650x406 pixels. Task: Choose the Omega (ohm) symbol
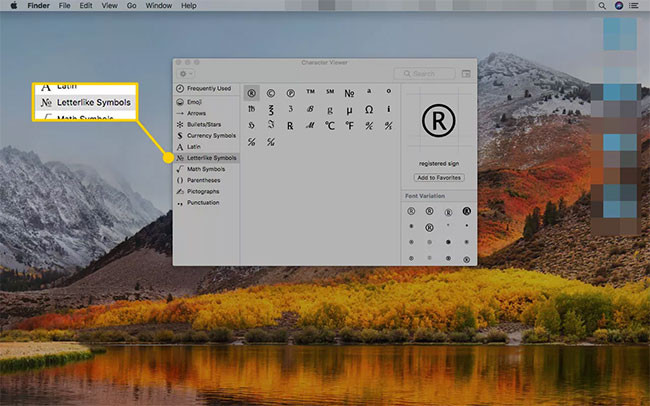click(x=369, y=109)
